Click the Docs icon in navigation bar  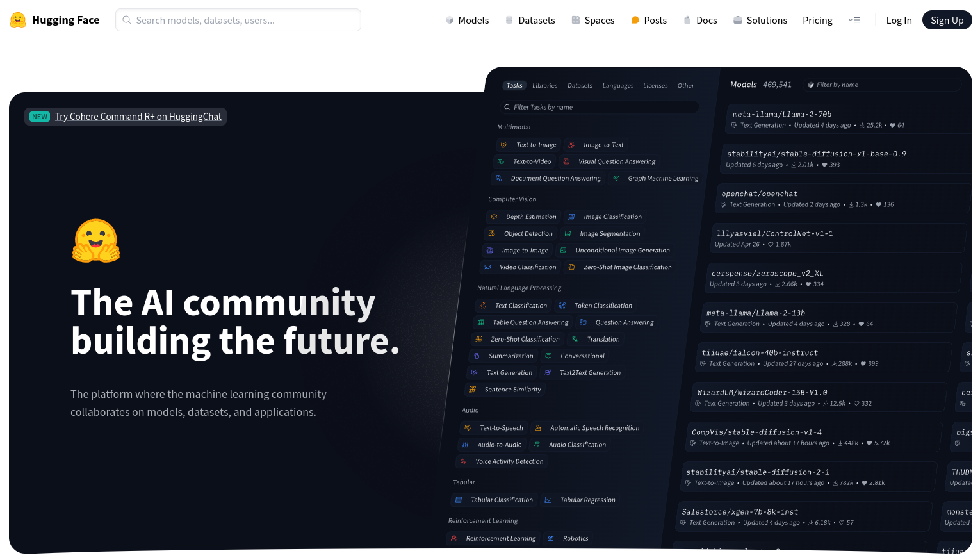(687, 21)
